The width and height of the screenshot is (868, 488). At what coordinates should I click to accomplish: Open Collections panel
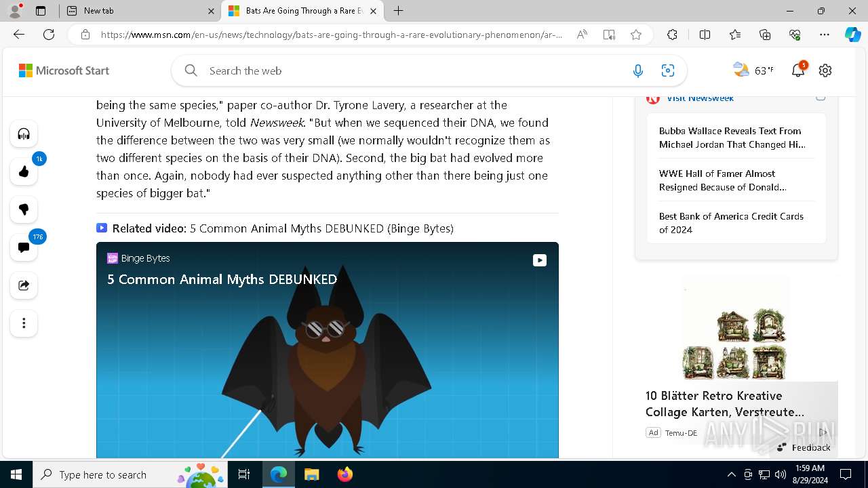[765, 35]
